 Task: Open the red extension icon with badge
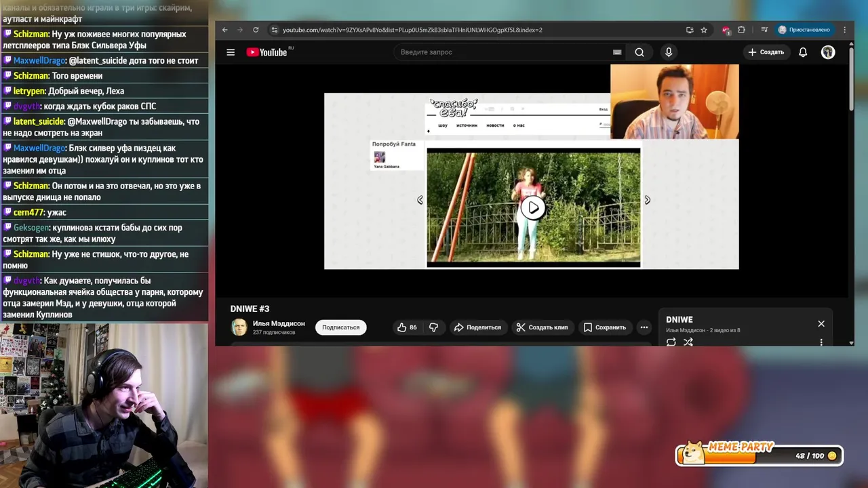point(726,30)
